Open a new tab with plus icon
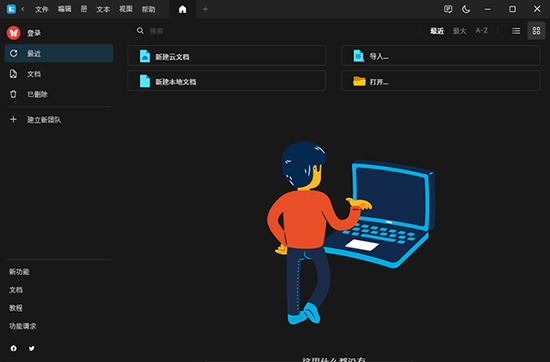 pyautogui.click(x=205, y=9)
